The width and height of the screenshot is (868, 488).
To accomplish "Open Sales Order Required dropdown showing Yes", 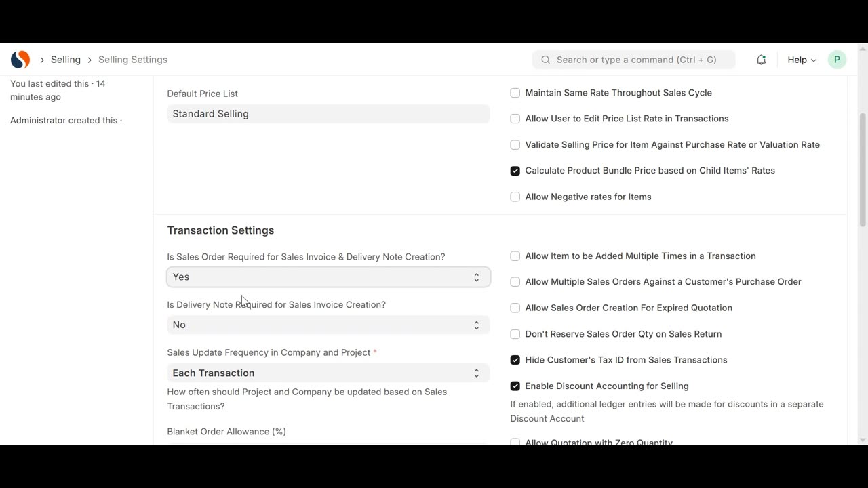I will pyautogui.click(x=328, y=277).
